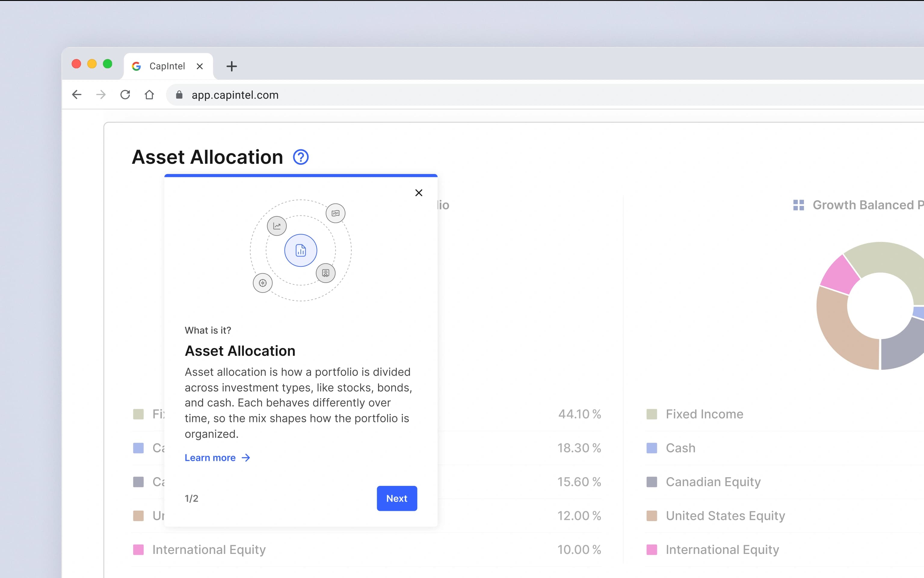The width and height of the screenshot is (924, 578).
Task: Click the United States Equity label
Action: pyautogui.click(x=725, y=516)
